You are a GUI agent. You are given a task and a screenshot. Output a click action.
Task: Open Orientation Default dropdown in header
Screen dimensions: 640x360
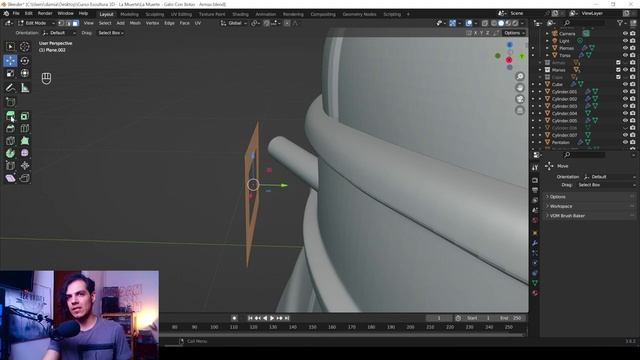click(x=59, y=33)
